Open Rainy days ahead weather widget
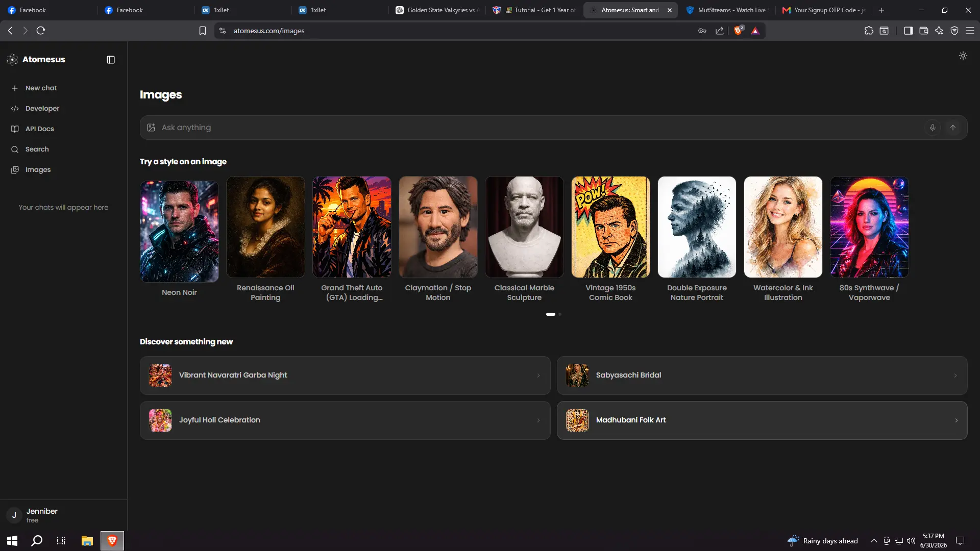This screenshot has height=551, width=980. [823, 541]
